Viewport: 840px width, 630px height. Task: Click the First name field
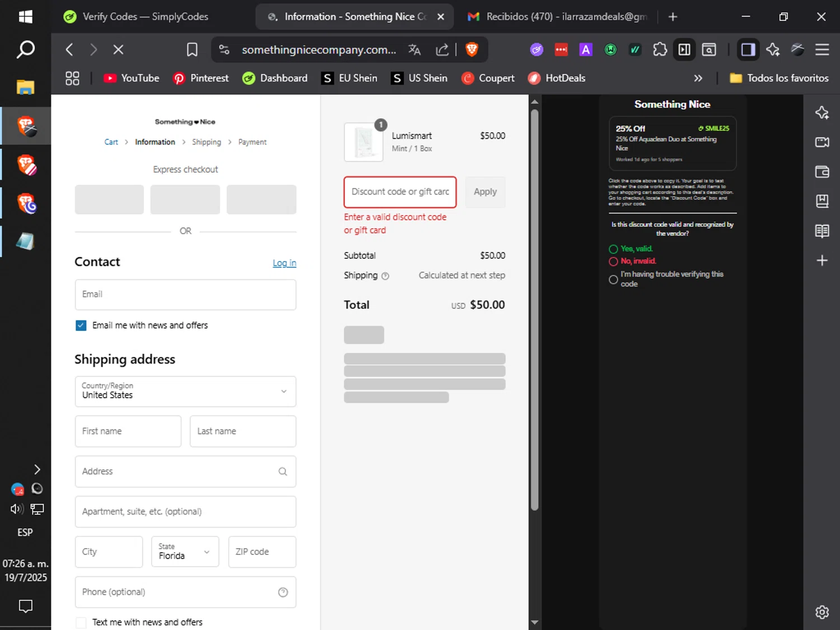click(x=128, y=431)
